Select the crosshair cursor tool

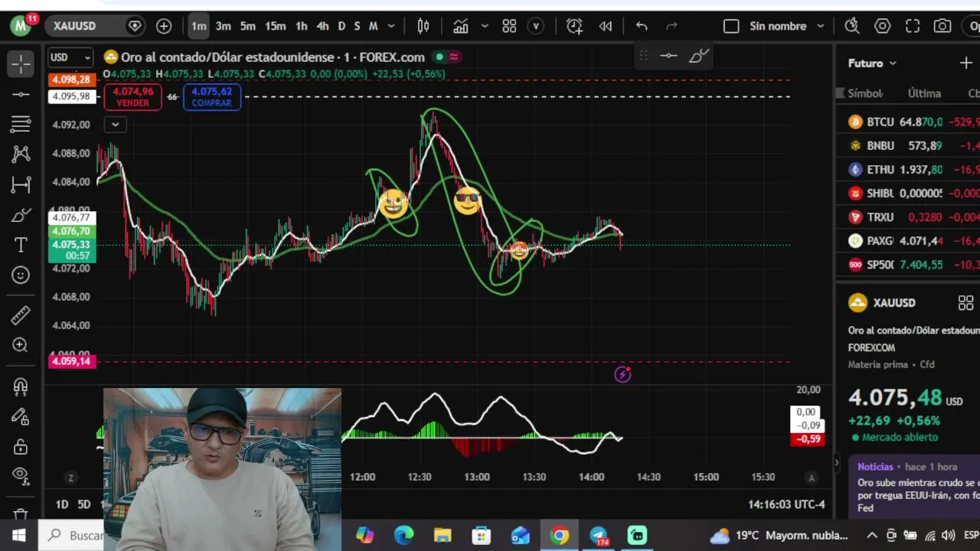21,64
